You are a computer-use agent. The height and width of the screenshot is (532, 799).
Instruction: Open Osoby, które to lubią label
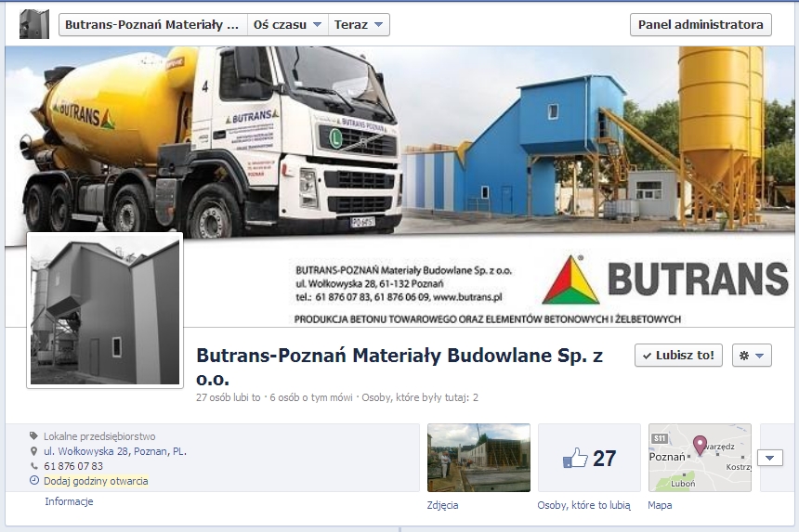tap(584, 505)
